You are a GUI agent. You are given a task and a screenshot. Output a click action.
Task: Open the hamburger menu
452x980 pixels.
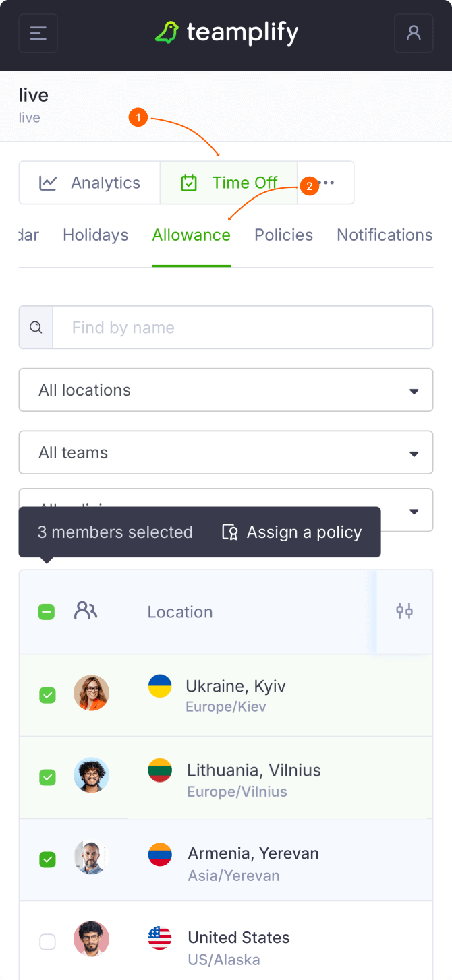[38, 33]
